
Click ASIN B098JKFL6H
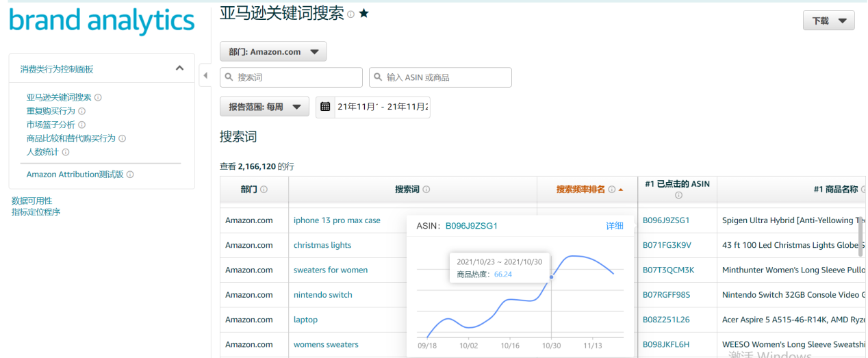point(666,344)
